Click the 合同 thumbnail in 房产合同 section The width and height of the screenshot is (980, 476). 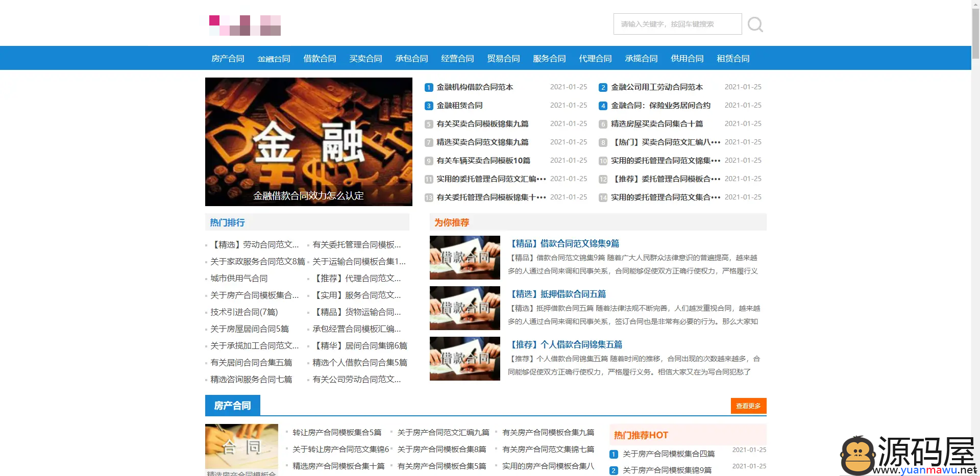[241, 446]
